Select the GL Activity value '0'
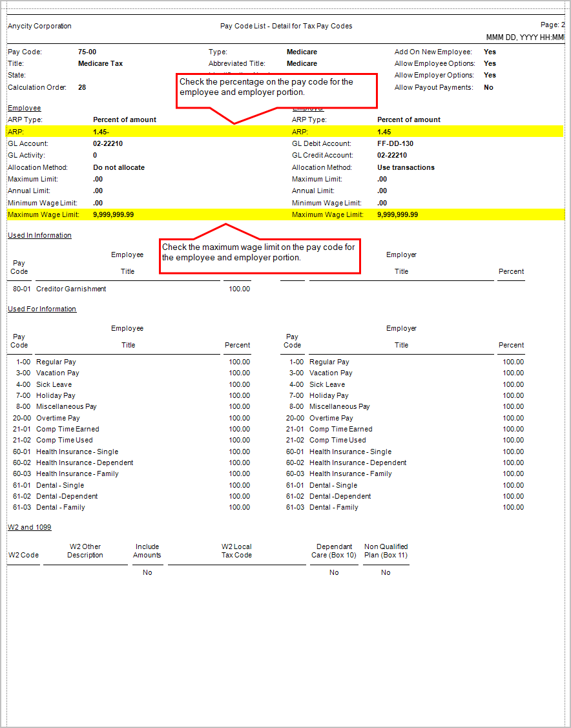571x728 pixels. (95, 155)
